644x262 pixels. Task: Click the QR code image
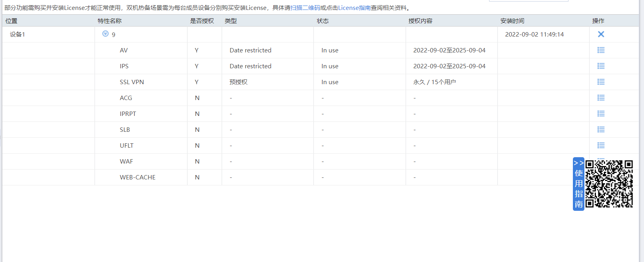tap(609, 184)
